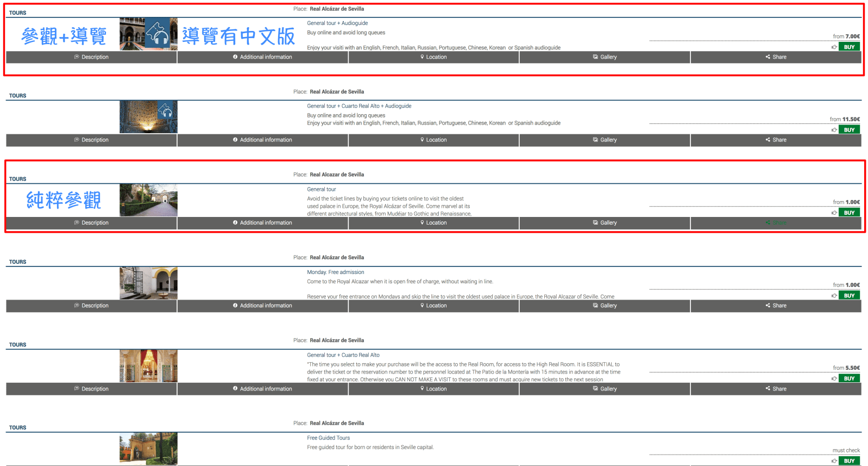This screenshot has height=466, width=868.
Task: Share the Monday Free admission tour
Action: coord(776,306)
